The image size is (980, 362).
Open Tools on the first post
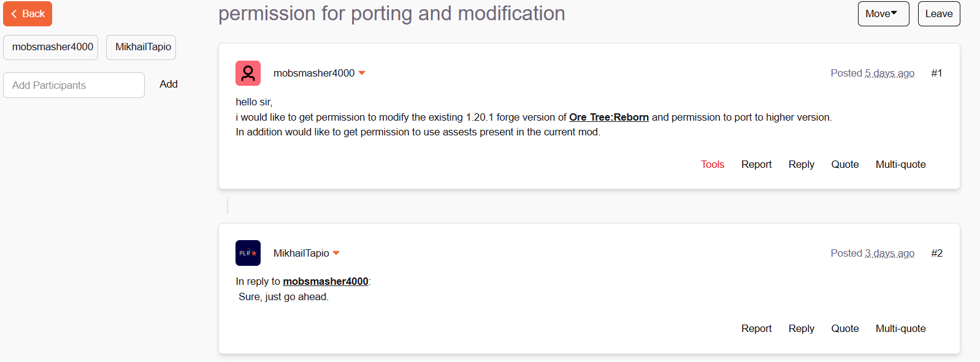[712, 164]
